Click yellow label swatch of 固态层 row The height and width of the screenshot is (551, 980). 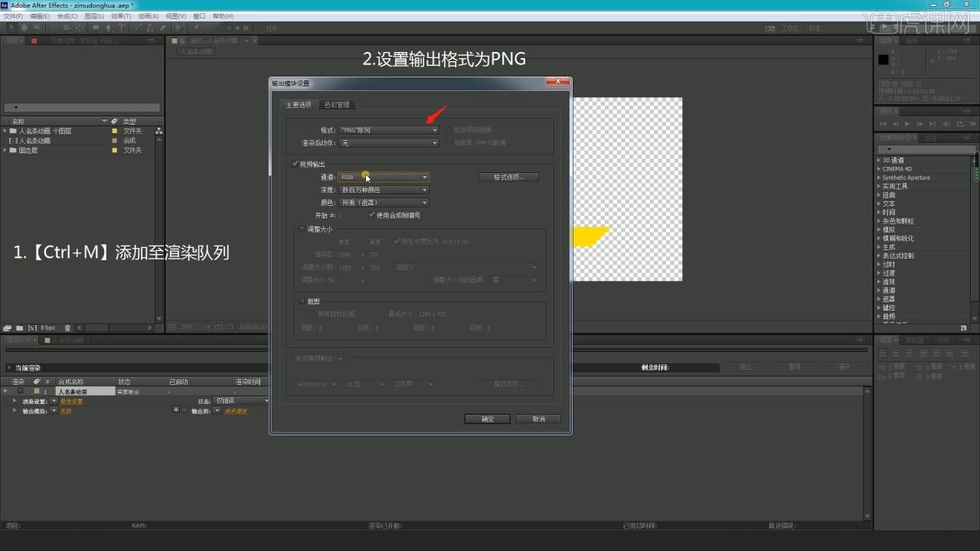click(x=115, y=150)
